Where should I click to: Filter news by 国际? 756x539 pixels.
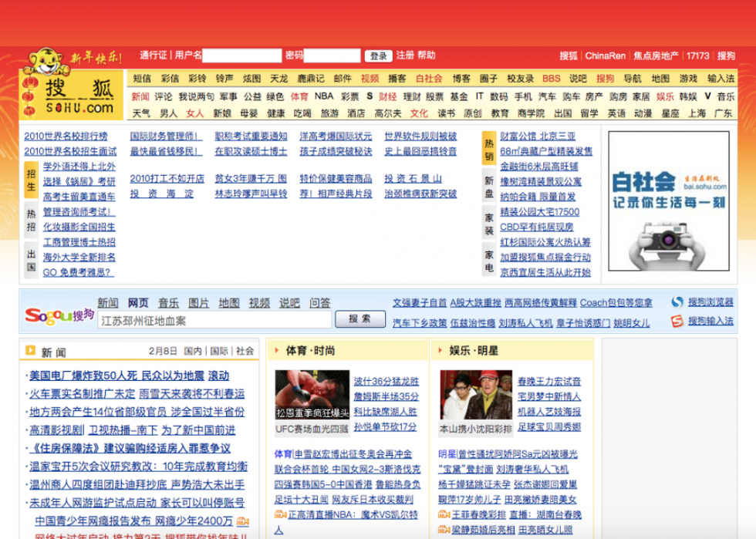(219, 351)
